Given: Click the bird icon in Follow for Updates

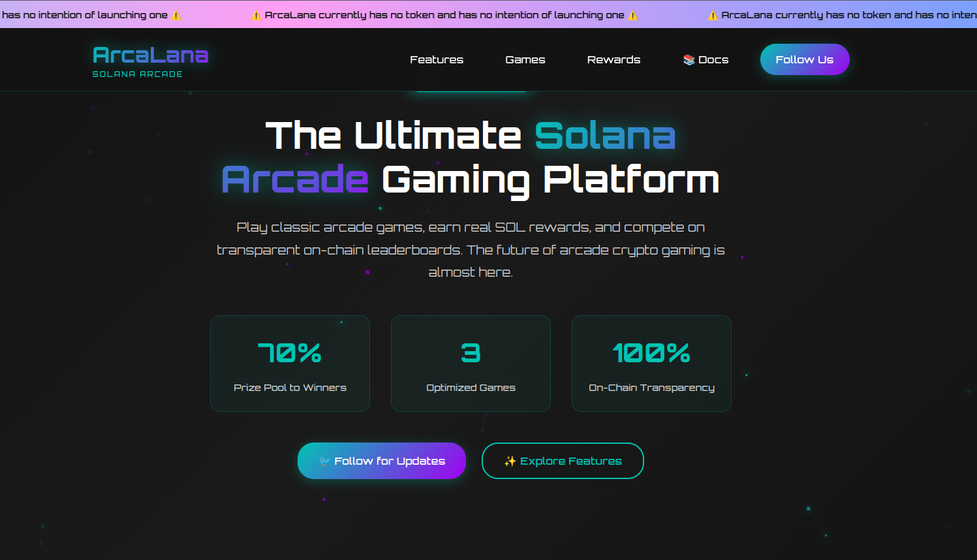Looking at the screenshot, I should click(x=324, y=461).
